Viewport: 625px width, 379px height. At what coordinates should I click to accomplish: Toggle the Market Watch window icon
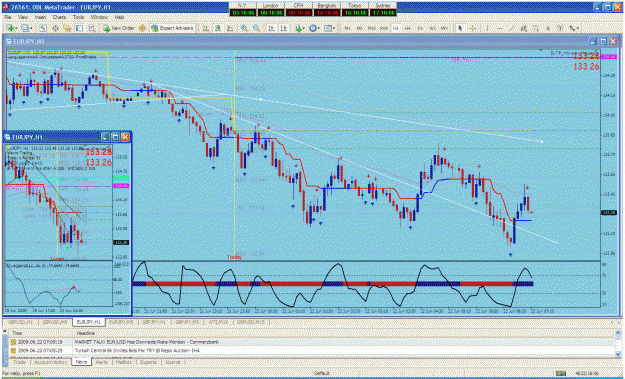(43, 28)
